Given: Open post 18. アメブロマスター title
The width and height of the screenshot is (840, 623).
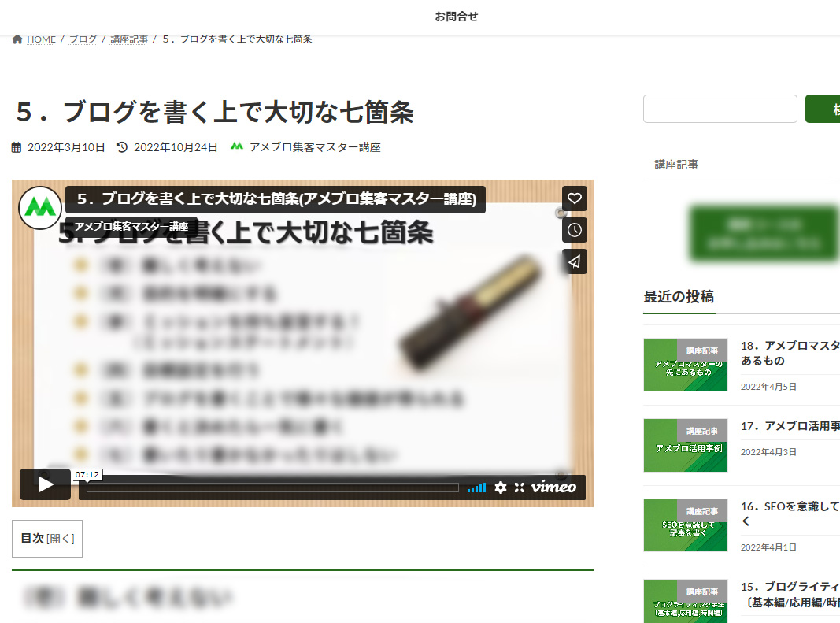Looking at the screenshot, I should pyautogui.click(x=790, y=353).
